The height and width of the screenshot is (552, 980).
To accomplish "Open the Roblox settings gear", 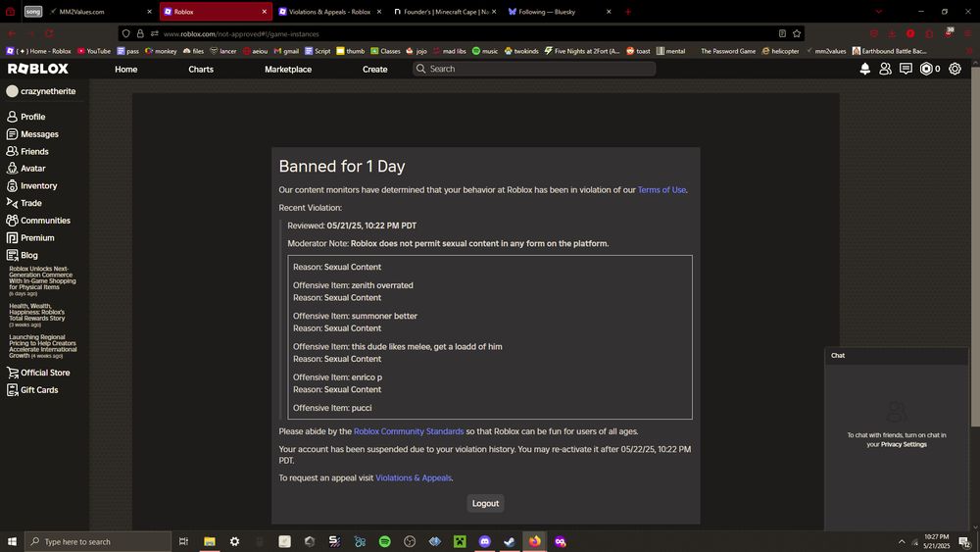I will [x=955, y=69].
